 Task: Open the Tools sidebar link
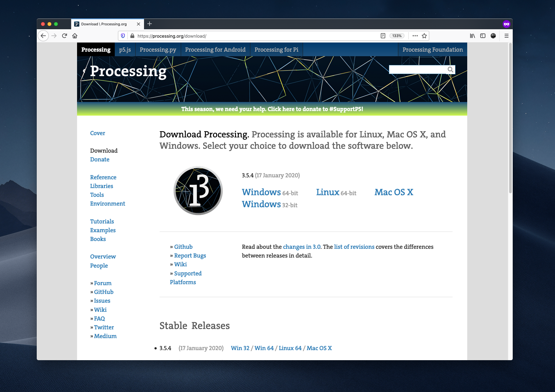[97, 195]
